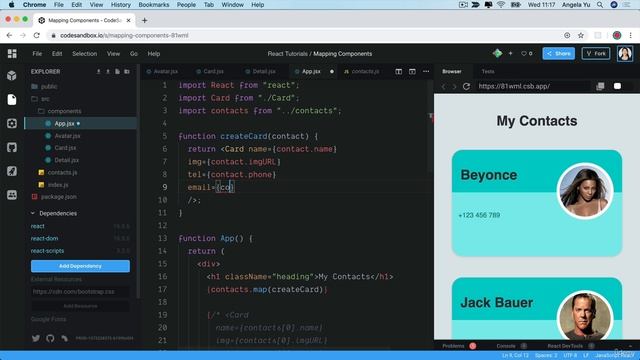This screenshot has width=640, height=360.
Task: Open the CodeSandbox dashboard grid icon
Action: [12, 53]
